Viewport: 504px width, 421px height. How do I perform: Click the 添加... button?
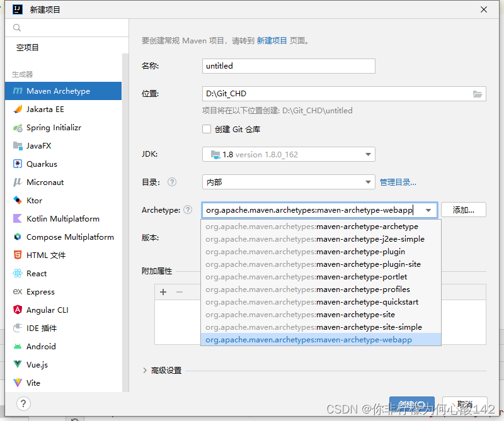pos(464,210)
